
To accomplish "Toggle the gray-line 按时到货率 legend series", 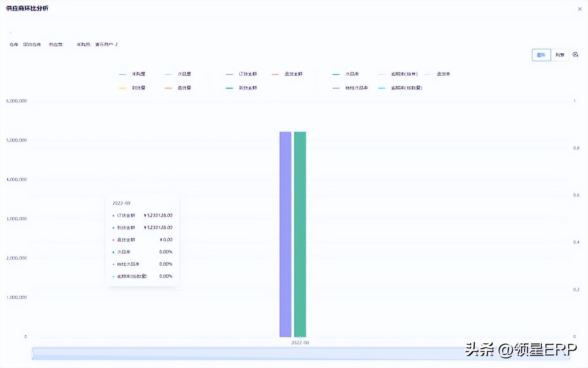I will click(350, 88).
